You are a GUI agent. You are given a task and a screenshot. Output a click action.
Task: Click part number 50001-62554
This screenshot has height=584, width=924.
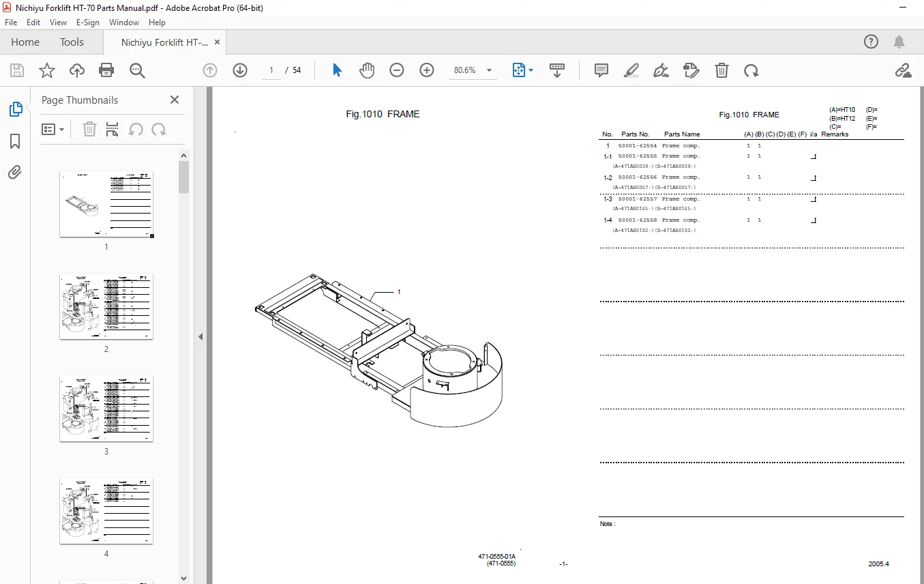point(638,146)
